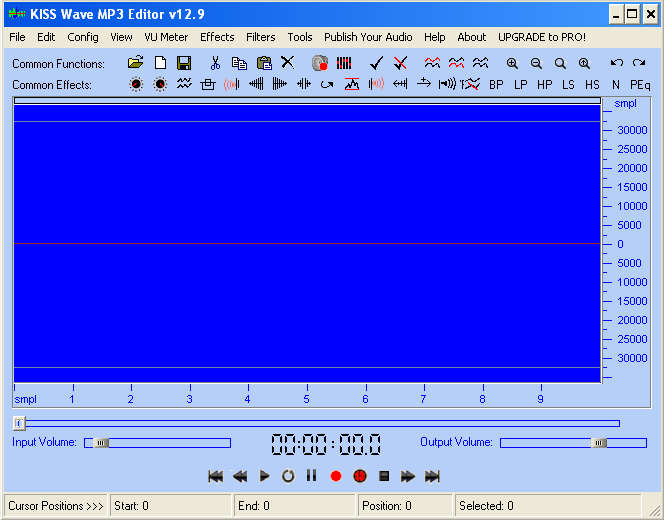This screenshot has height=520, width=664.
Task: Toggle the loop playback button
Action: [288, 476]
